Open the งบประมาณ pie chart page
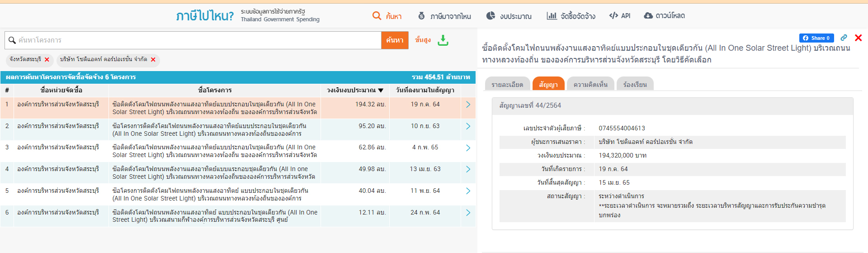The width and height of the screenshot is (868, 253). 509,16
